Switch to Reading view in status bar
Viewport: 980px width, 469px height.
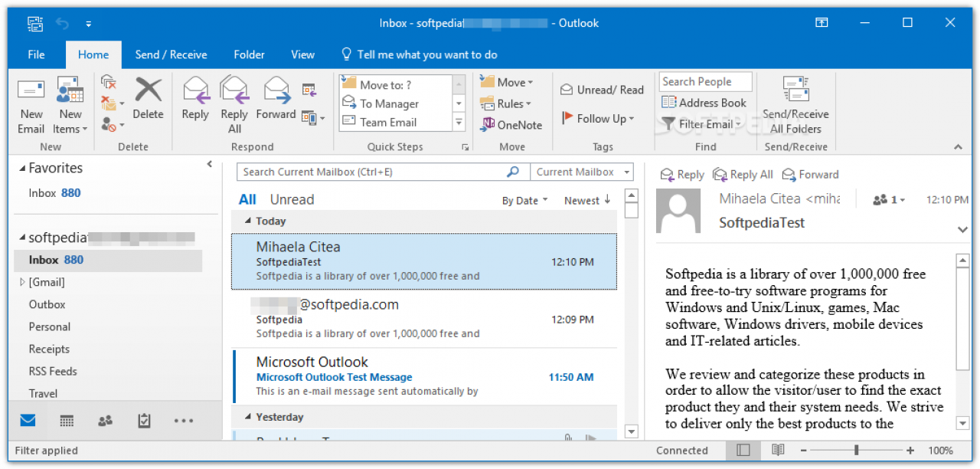[778, 451]
